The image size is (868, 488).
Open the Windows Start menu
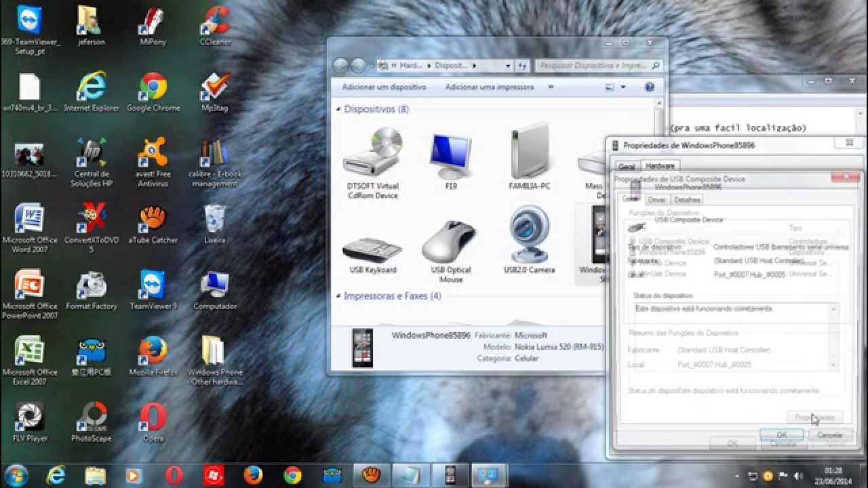(x=16, y=474)
